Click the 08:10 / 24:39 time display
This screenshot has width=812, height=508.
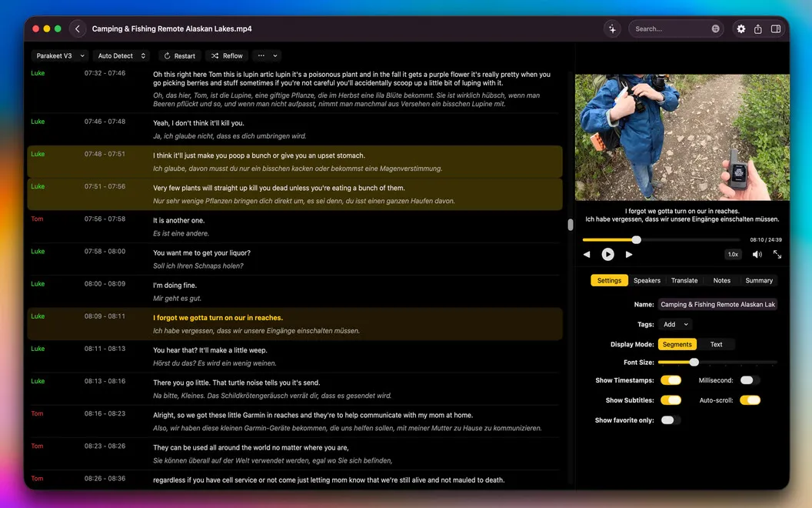click(x=765, y=240)
